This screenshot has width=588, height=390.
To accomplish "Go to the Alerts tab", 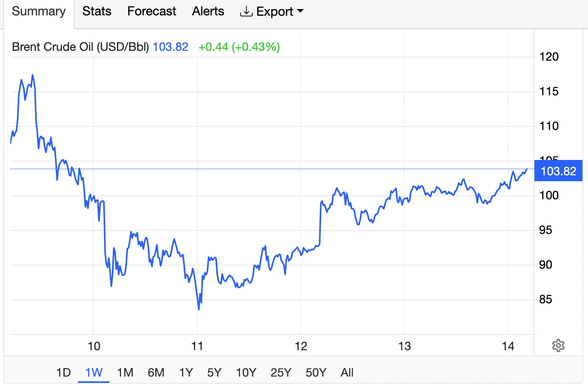I will (x=208, y=11).
